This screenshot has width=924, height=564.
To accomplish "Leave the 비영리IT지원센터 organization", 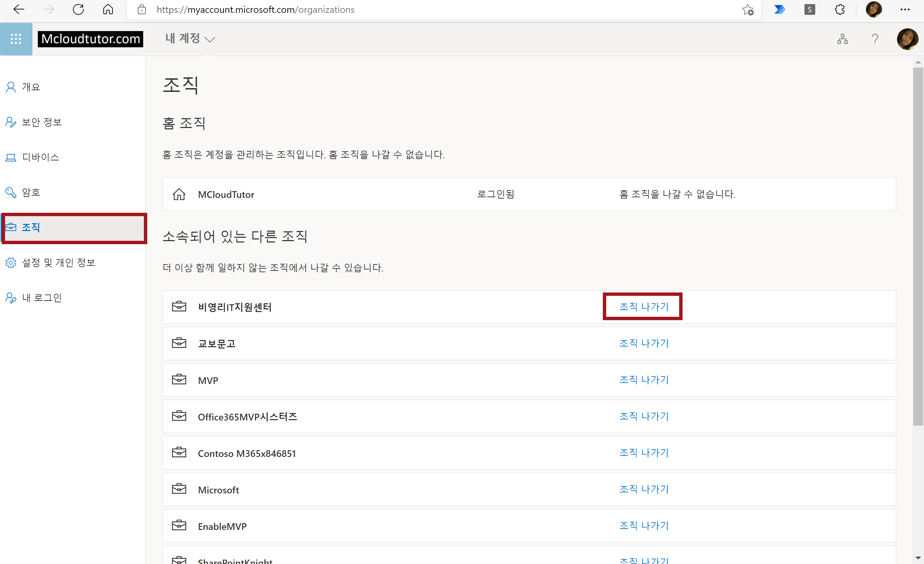I will [x=643, y=307].
